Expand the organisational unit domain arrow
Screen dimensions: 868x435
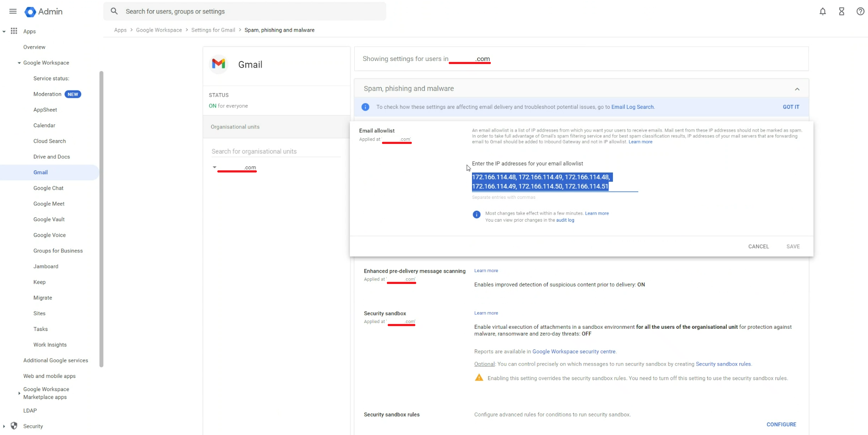(215, 167)
